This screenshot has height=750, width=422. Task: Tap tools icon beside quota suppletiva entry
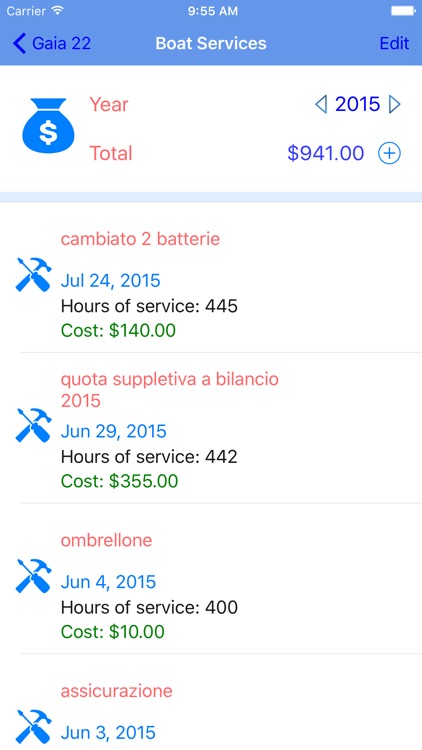coord(33,425)
